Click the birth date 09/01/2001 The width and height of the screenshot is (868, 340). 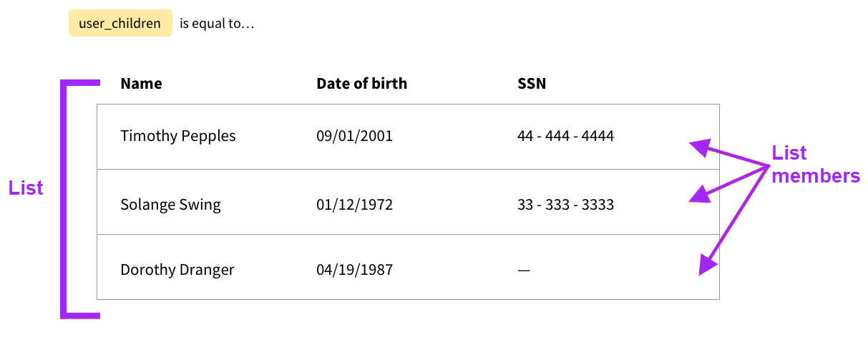[354, 136]
